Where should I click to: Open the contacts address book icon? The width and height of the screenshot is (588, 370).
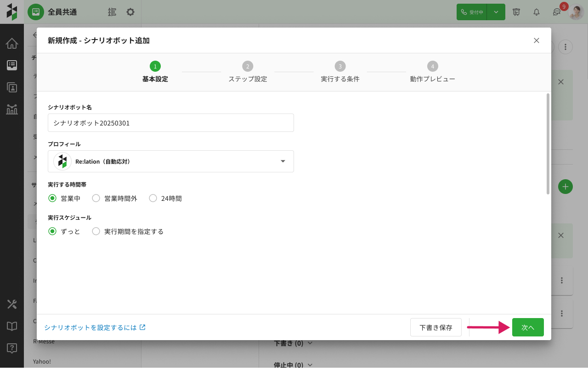[x=12, y=87]
